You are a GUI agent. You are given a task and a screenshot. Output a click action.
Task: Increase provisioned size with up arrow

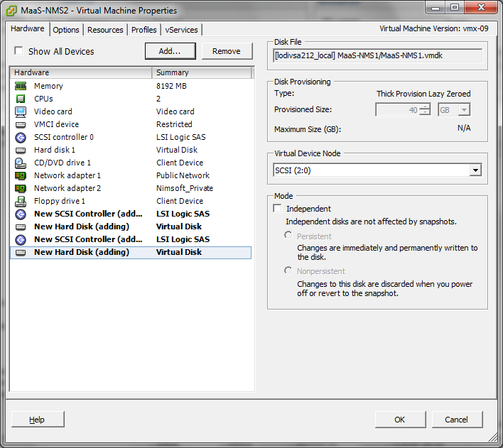425,106
